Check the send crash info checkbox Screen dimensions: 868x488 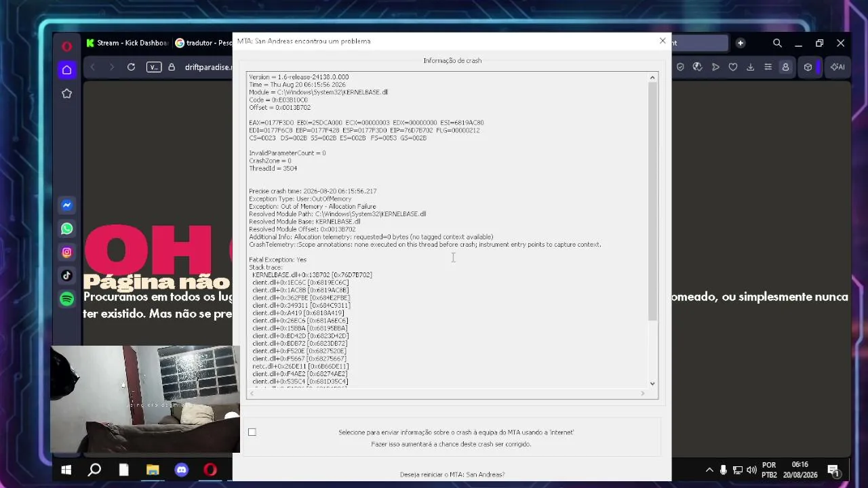click(252, 432)
